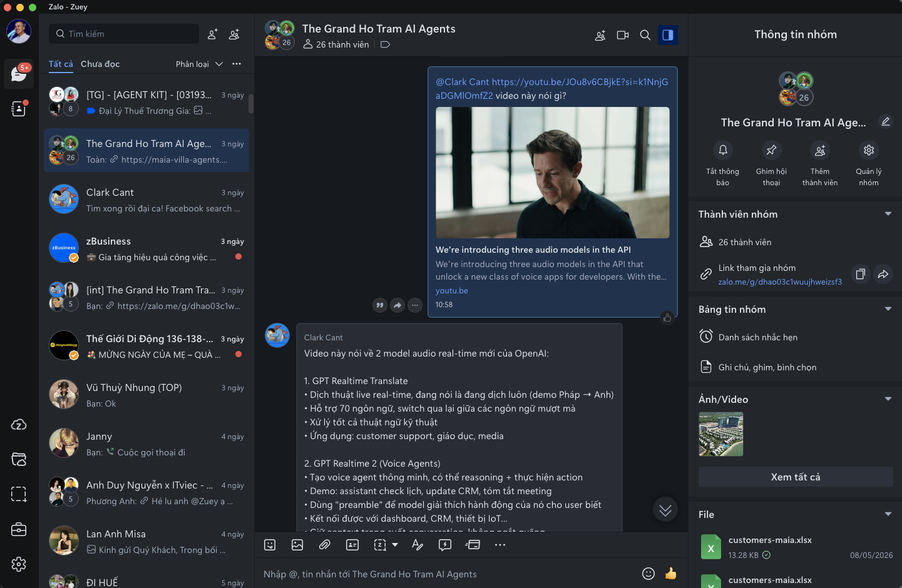Image resolution: width=902 pixels, height=588 pixels.
Task: Open the sticker picker in composer
Action: point(270,545)
